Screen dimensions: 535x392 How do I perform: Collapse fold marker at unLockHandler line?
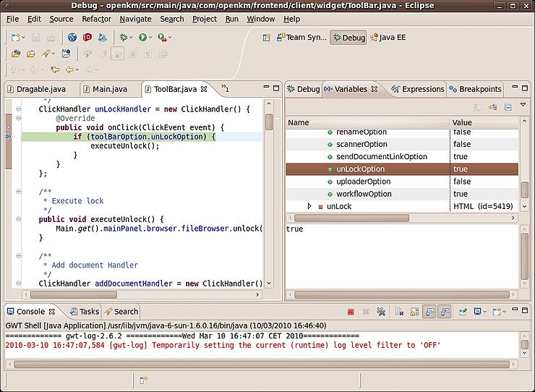tap(18, 109)
